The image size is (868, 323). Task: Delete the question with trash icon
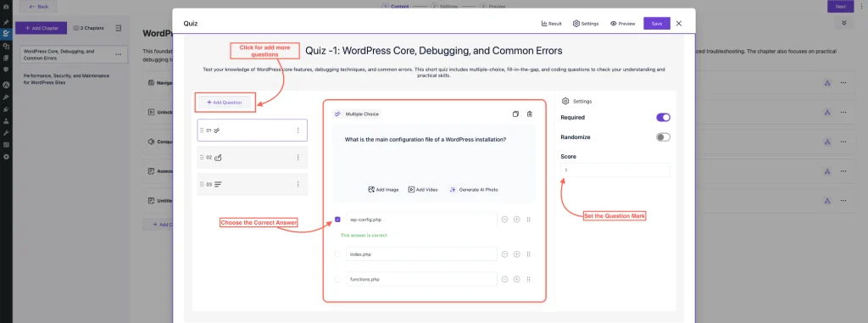tap(530, 114)
